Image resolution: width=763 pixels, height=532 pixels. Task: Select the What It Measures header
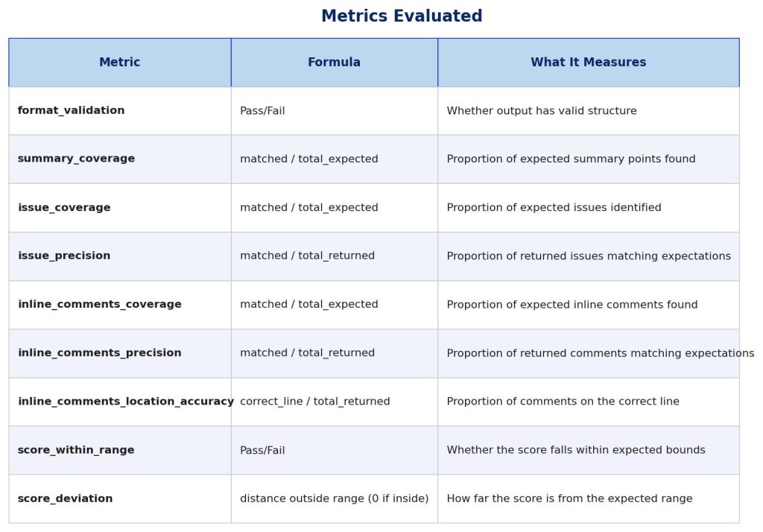point(588,63)
